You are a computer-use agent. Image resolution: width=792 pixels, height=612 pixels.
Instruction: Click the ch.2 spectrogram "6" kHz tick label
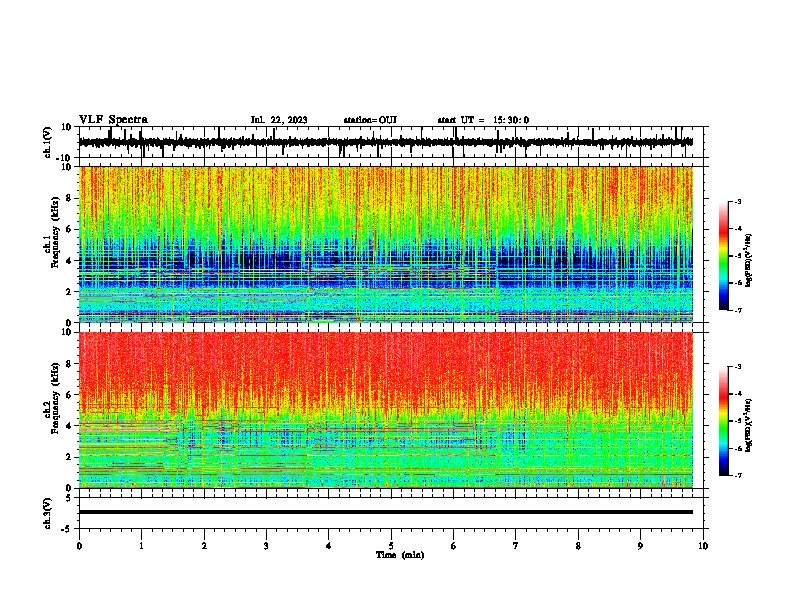pyautogui.click(x=69, y=395)
